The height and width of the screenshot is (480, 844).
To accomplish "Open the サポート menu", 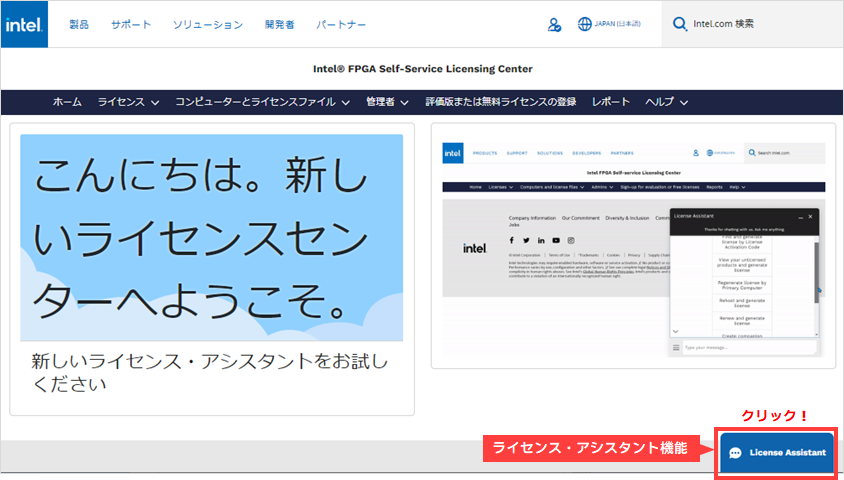I will (131, 24).
